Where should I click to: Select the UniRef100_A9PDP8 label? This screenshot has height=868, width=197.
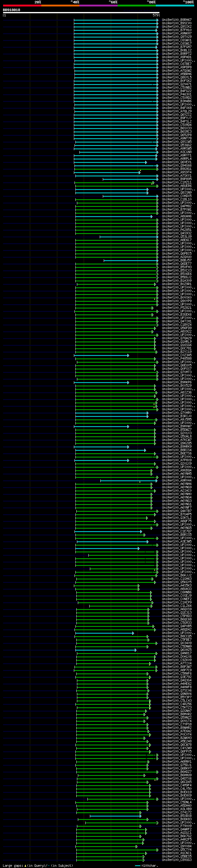[x=177, y=67]
